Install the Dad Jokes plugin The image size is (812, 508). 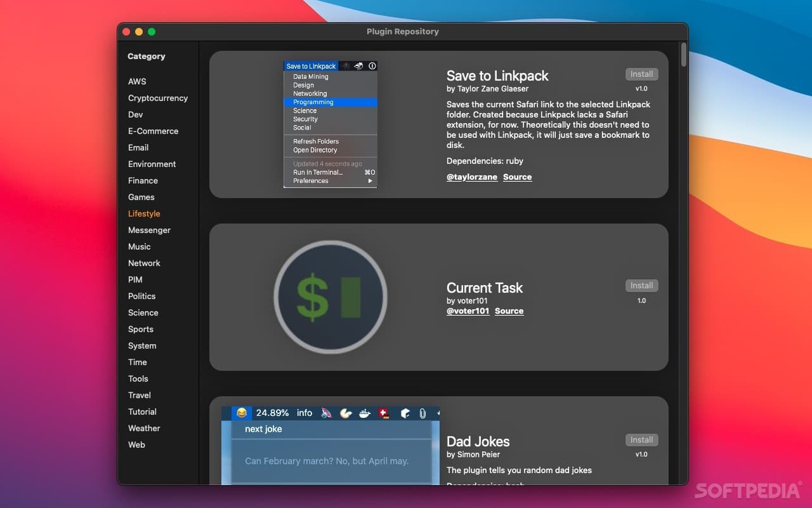(641, 440)
